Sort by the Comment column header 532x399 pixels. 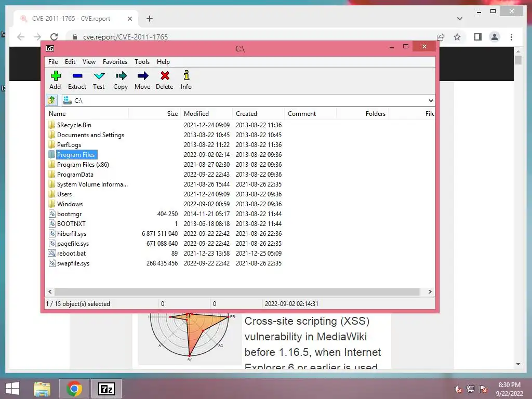pyautogui.click(x=311, y=114)
